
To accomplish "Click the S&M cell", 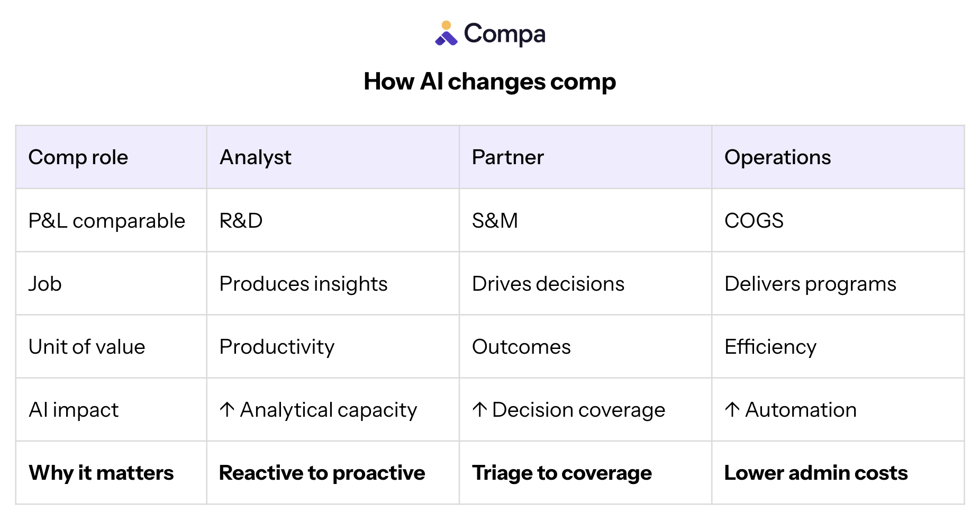I will click(495, 220).
